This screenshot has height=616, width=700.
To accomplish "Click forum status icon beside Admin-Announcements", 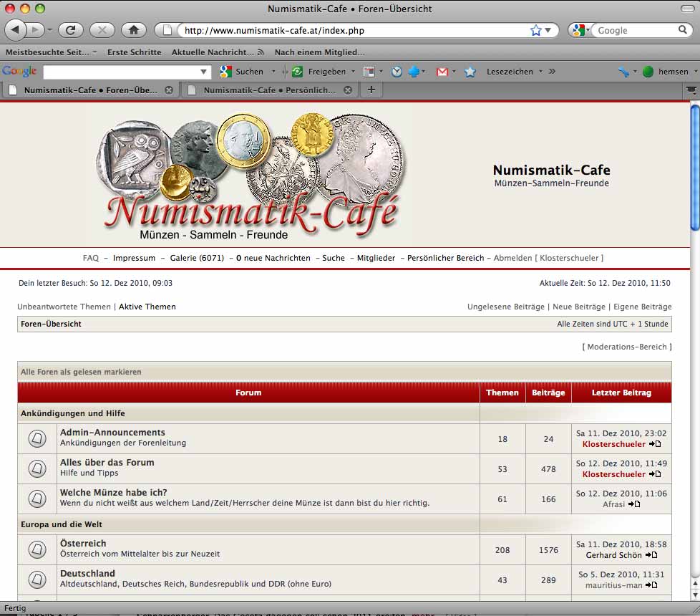I will click(37, 438).
